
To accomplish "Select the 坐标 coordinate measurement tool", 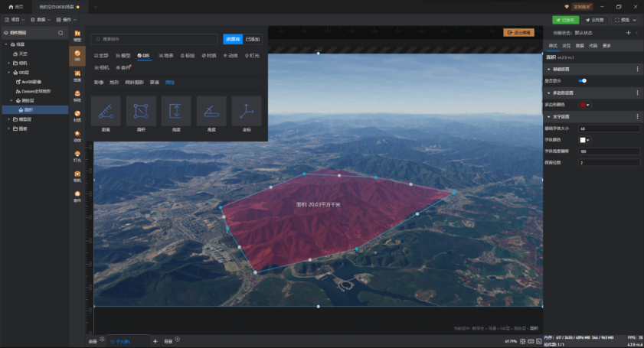I will [247, 111].
